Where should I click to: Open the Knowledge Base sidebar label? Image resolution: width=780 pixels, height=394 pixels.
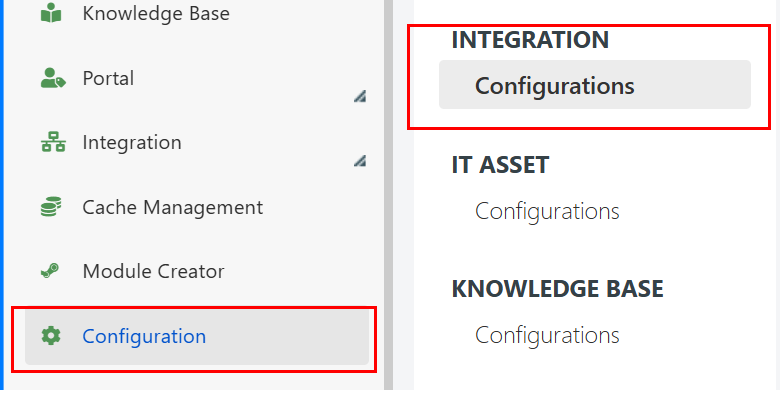click(156, 13)
